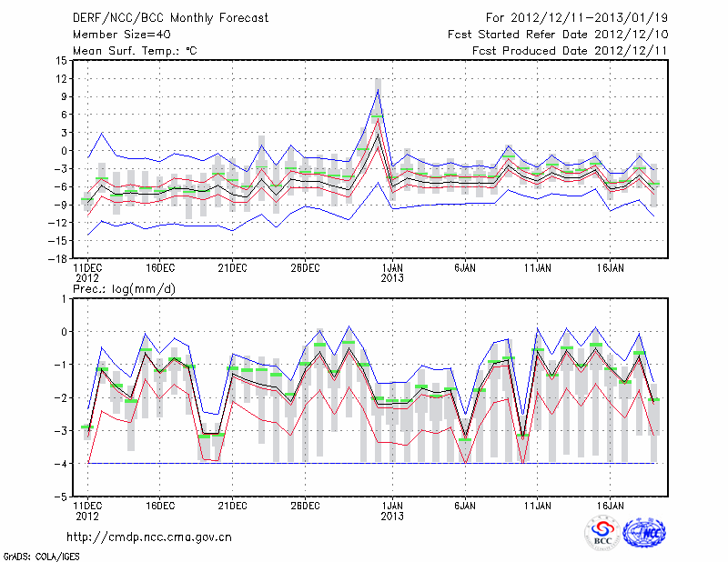This screenshot has height=562, width=728.
Task: Click the GrADS: COLA/IGES credit text
Action: (x=44, y=555)
